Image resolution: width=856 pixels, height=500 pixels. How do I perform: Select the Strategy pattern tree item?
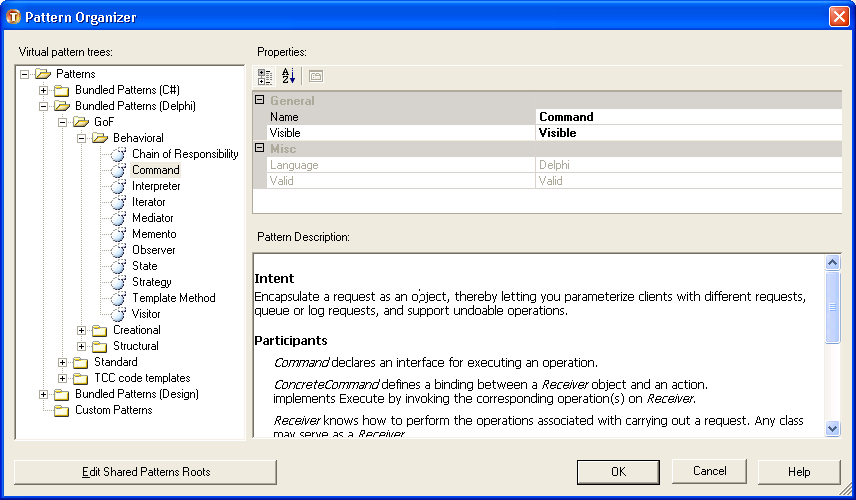(x=152, y=282)
